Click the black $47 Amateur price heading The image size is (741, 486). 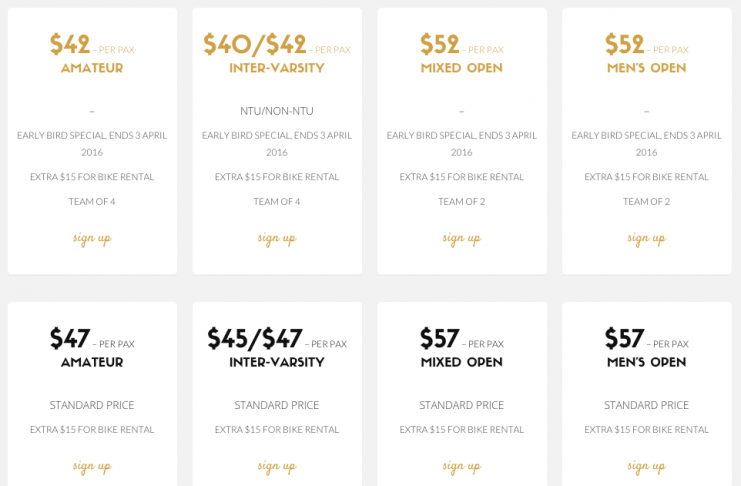click(x=70, y=338)
